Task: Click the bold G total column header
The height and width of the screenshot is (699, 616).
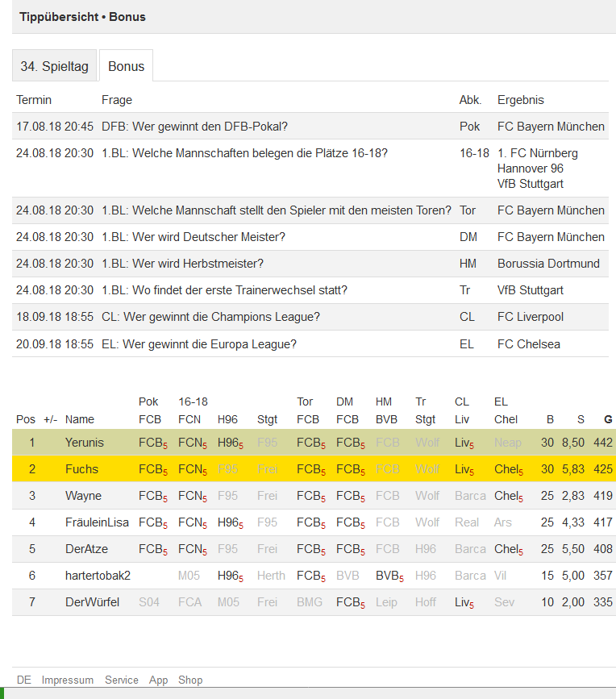Action: [x=608, y=419]
